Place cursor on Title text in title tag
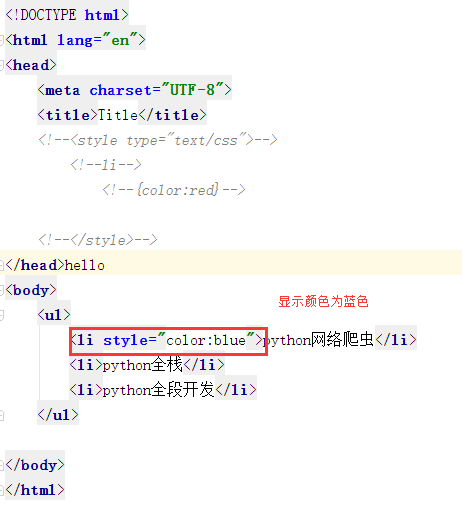462x510 pixels. pyautogui.click(x=118, y=115)
